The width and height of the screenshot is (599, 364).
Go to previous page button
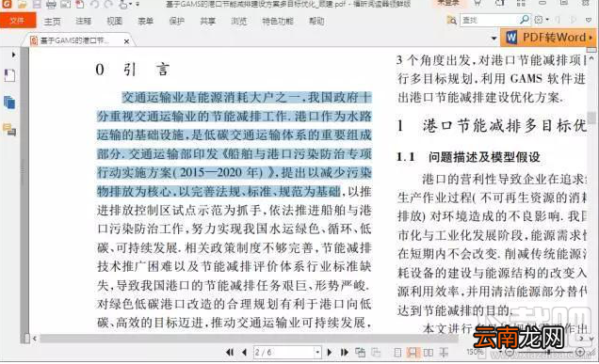244,352
